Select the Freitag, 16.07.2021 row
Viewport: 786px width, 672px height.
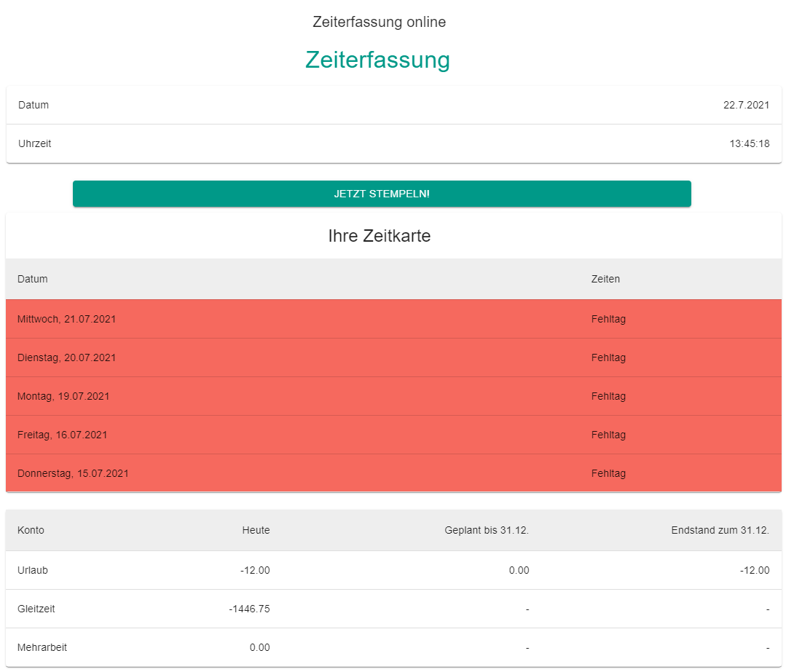point(393,435)
